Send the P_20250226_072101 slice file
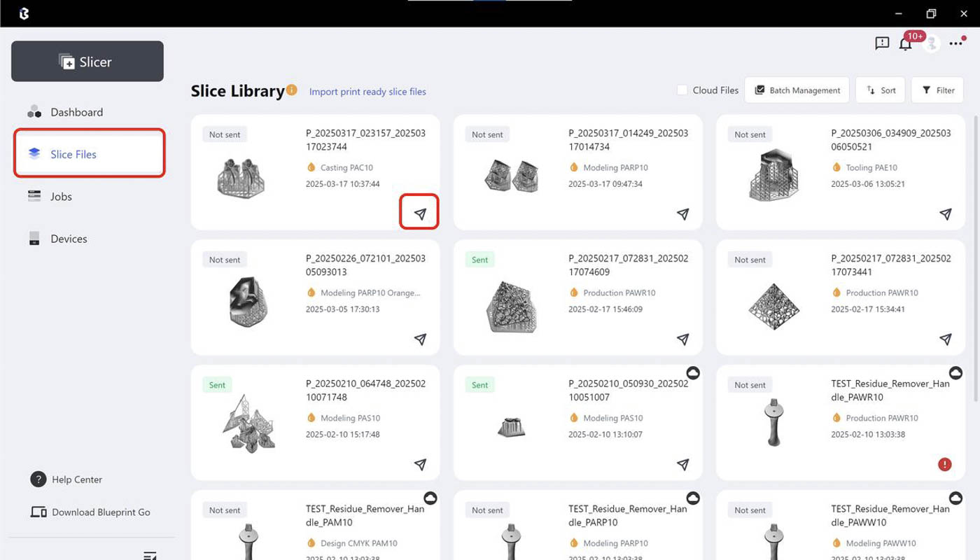The width and height of the screenshot is (980, 560). pos(420,339)
